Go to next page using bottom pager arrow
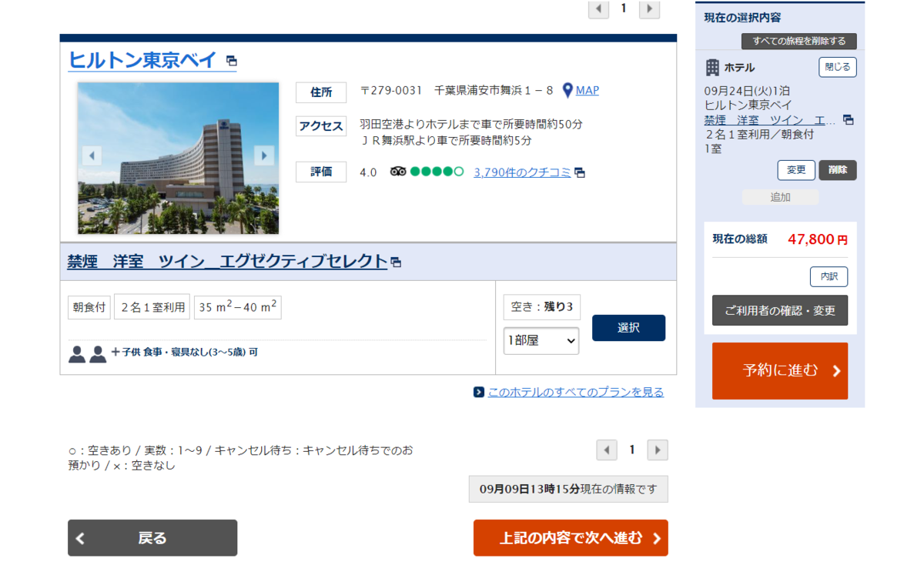 click(658, 450)
